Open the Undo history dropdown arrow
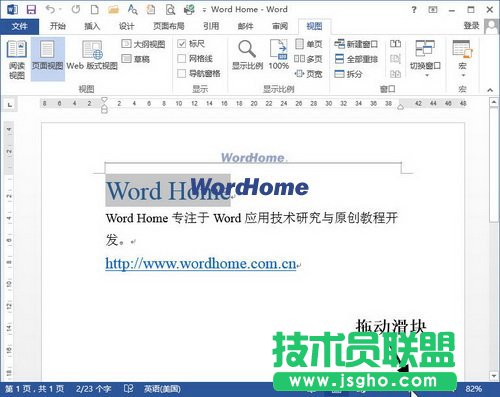 [x=61, y=9]
